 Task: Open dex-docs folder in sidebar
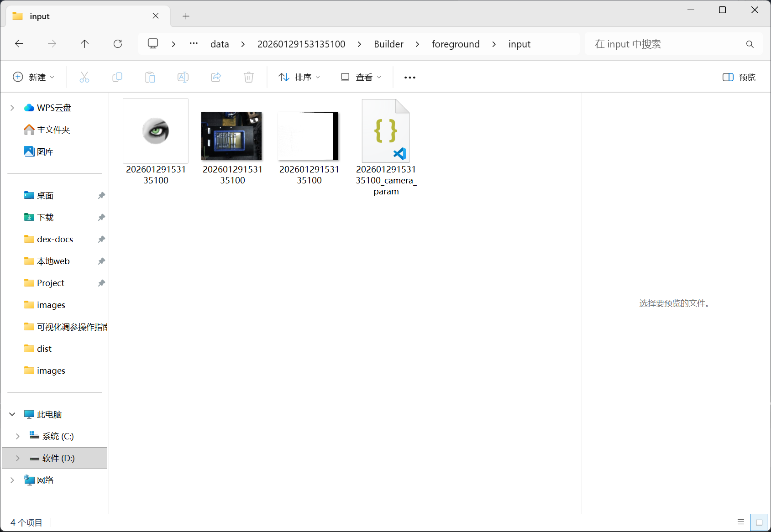[x=55, y=239]
